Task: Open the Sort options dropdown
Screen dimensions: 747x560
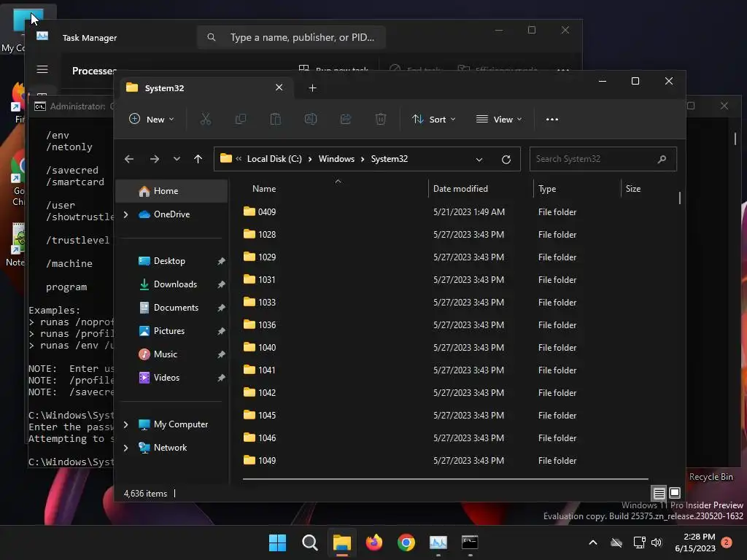Action: coord(434,119)
